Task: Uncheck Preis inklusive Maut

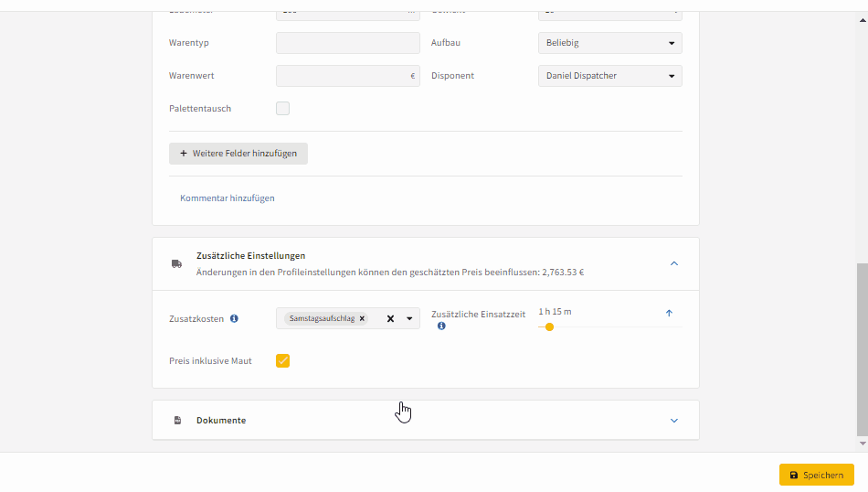Action: point(283,360)
